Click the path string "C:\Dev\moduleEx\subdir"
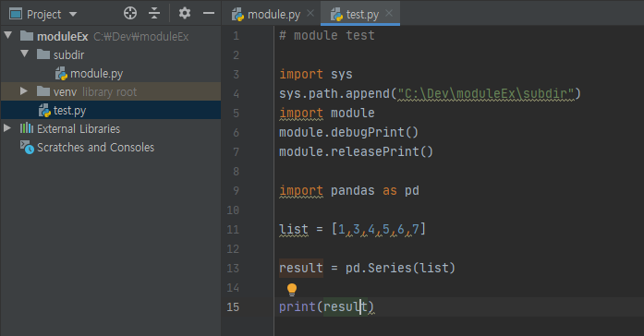The image size is (644, 336). point(486,94)
